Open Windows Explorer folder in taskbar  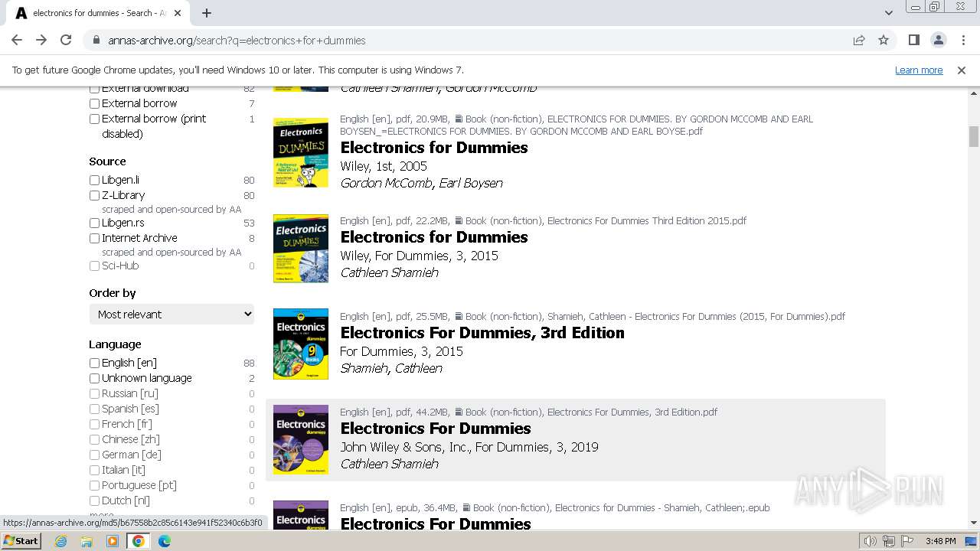pyautogui.click(x=87, y=541)
